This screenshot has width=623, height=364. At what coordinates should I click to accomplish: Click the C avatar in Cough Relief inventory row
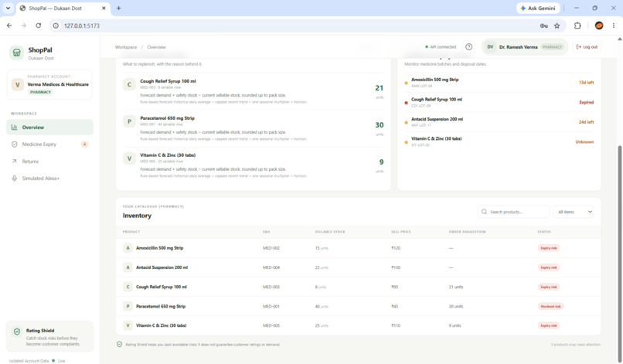click(x=128, y=287)
